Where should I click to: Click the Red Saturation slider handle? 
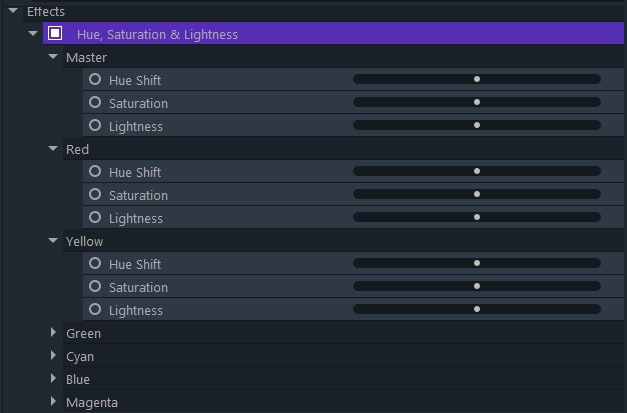477,194
